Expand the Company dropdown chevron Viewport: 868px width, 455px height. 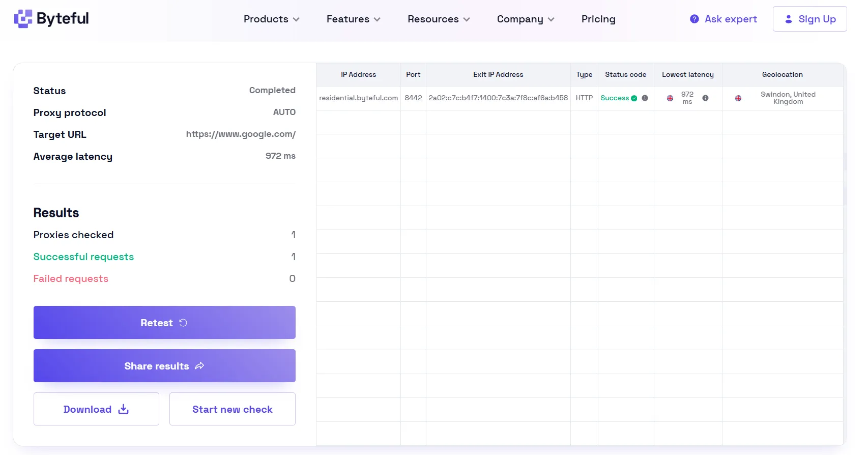pos(551,19)
